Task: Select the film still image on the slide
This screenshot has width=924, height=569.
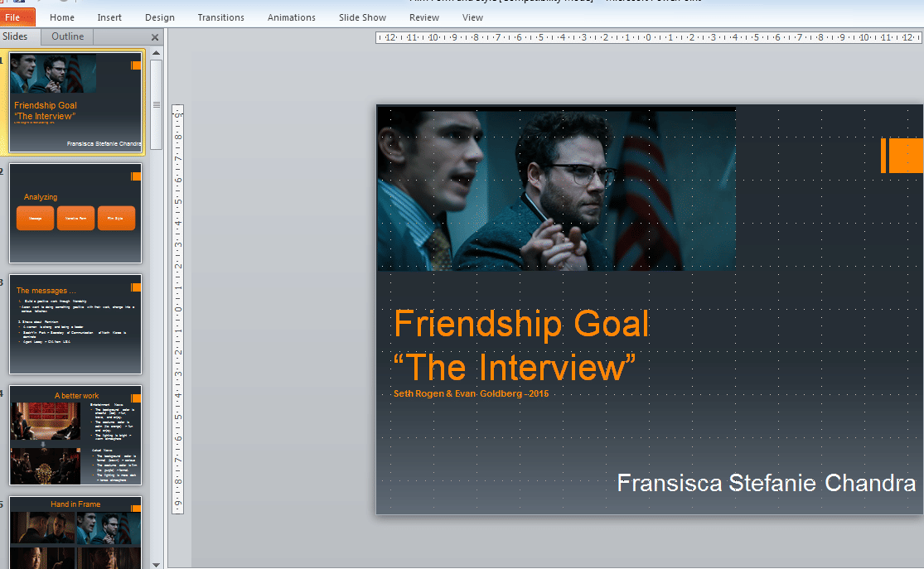Action: (556, 189)
